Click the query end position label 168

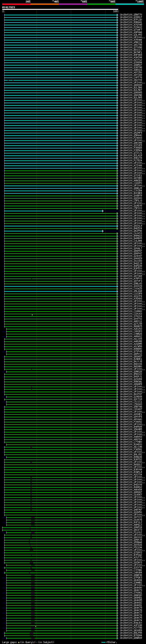click(x=115, y=11)
